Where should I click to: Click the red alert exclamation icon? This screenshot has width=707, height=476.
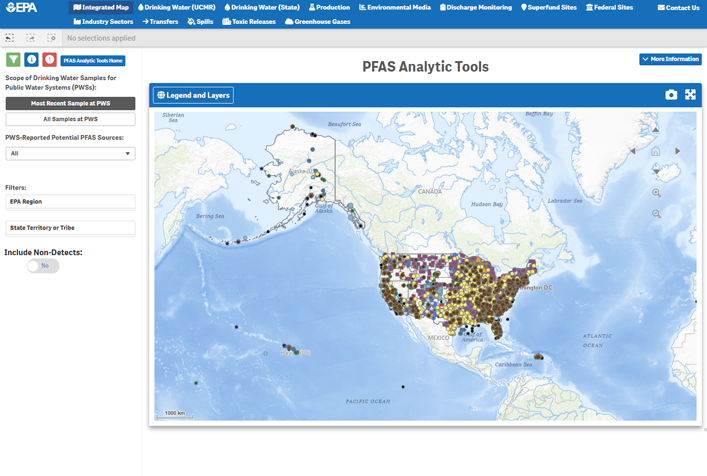[50, 60]
